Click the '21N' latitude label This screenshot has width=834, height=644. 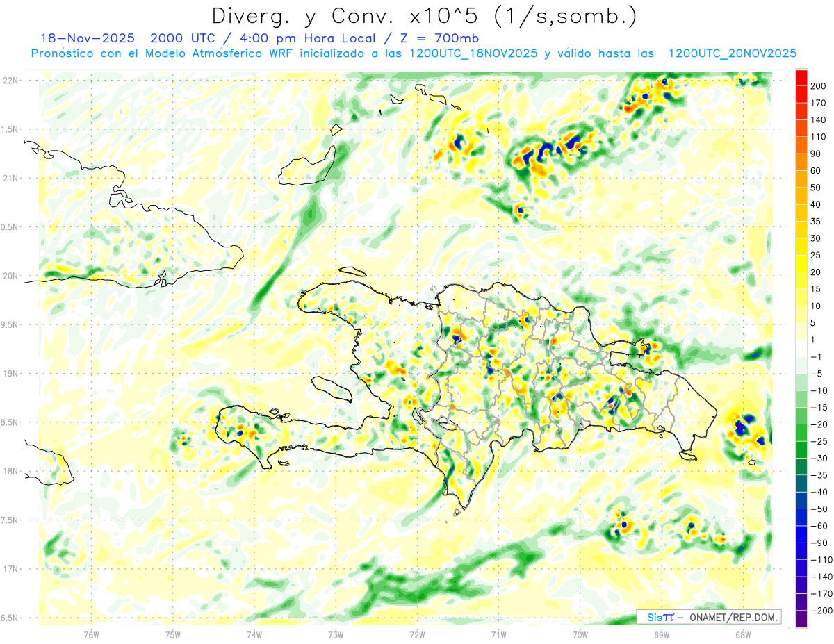(x=10, y=178)
